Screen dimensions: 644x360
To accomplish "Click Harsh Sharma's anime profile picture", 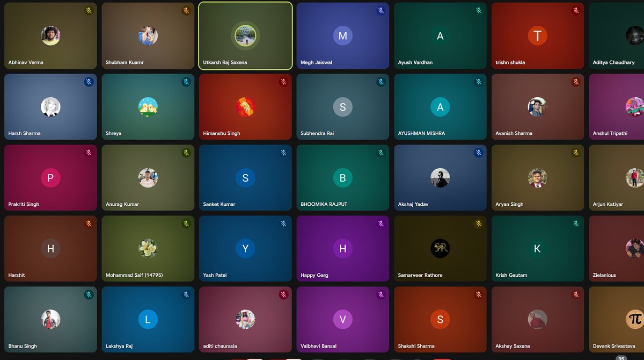I will coord(50,107).
